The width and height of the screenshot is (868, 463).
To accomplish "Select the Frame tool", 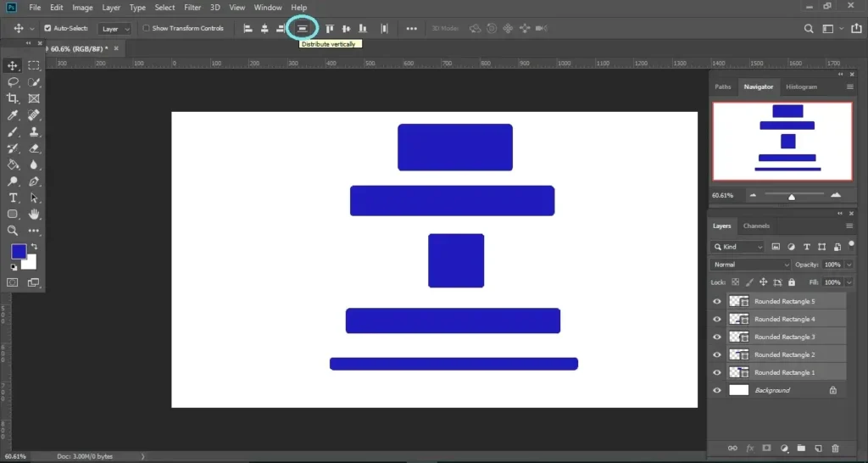I will point(34,98).
